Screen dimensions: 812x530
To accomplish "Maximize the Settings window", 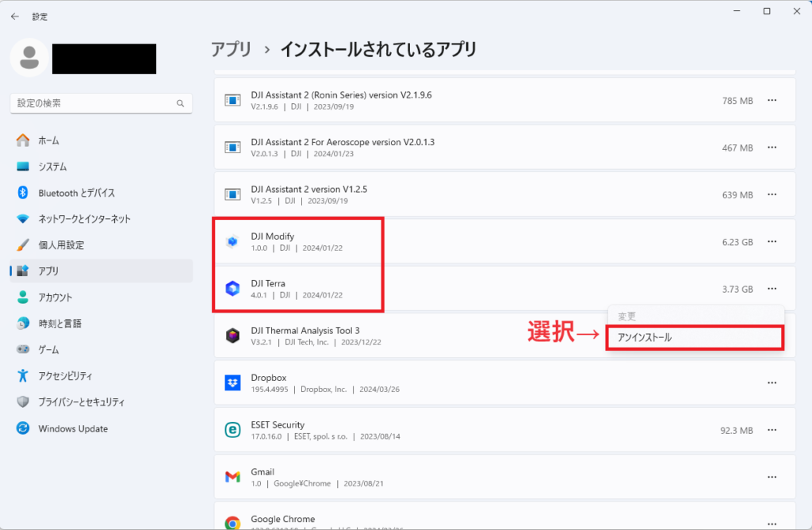I will (x=767, y=11).
